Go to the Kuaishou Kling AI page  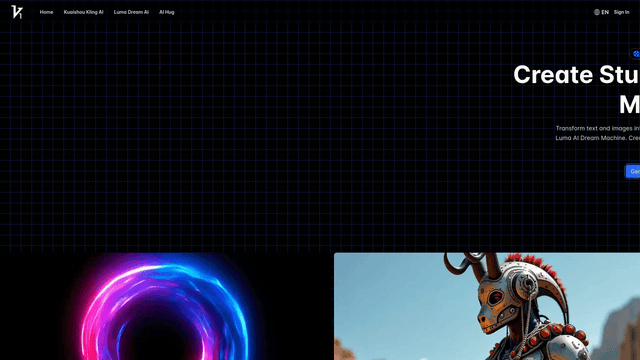[x=84, y=12]
